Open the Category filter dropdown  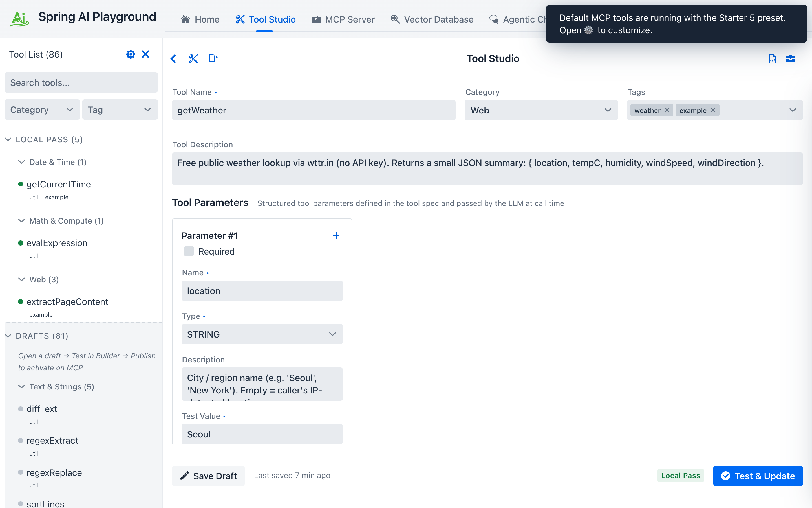[x=42, y=110]
